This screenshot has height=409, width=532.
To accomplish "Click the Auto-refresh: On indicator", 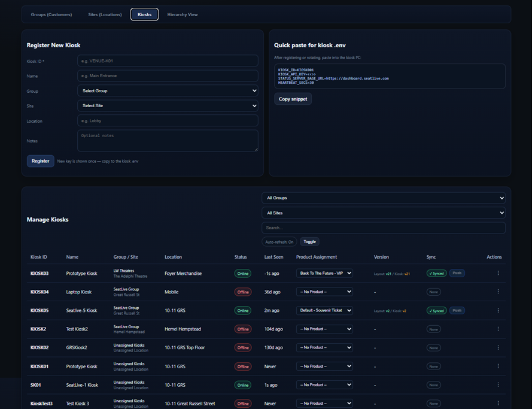I will coord(279,242).
